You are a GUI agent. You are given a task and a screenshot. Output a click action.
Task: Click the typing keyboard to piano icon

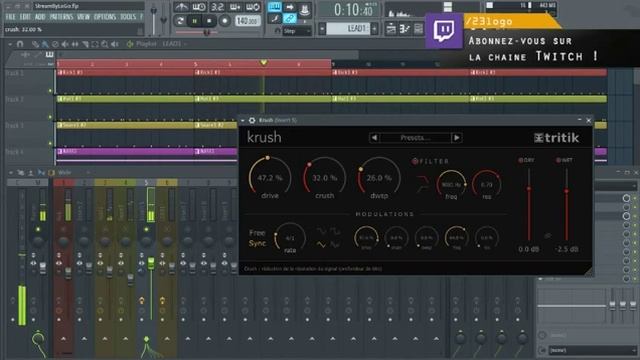(274, 7)
